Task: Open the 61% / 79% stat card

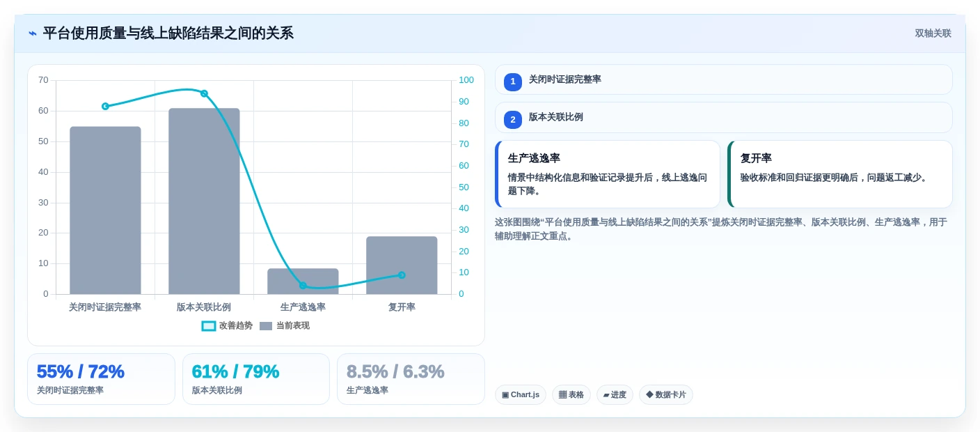Action: pyautogui.click(x=256, y=379)
